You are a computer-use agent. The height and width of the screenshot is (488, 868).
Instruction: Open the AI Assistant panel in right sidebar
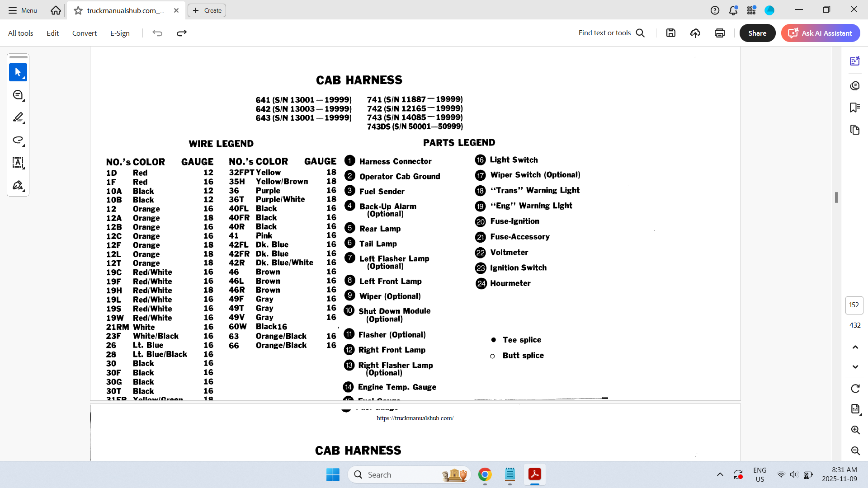[854, 61]
